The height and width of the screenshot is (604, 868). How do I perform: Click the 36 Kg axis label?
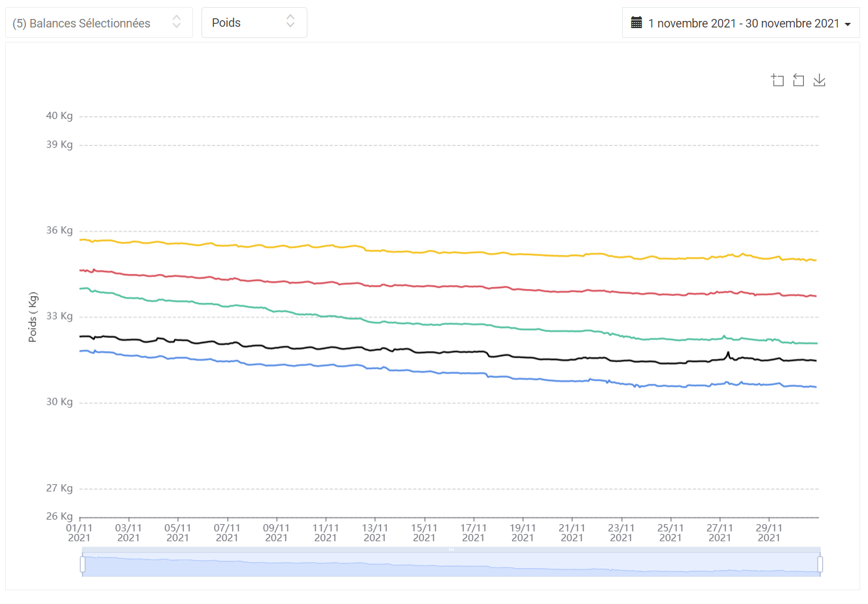tap(59, 231)
